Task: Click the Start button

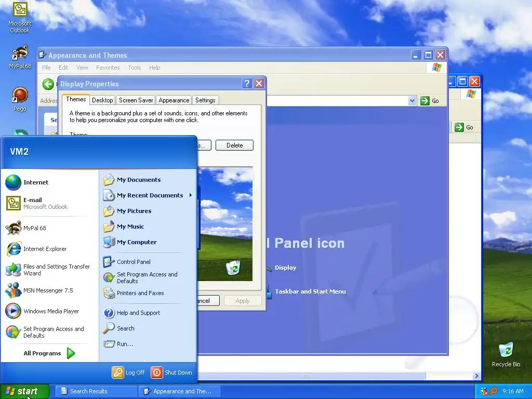Action: pos(25,391)
